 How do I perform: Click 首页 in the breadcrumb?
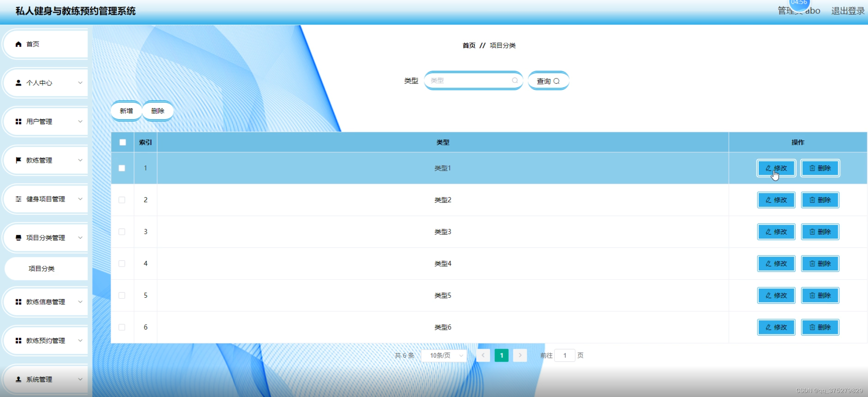469,45
